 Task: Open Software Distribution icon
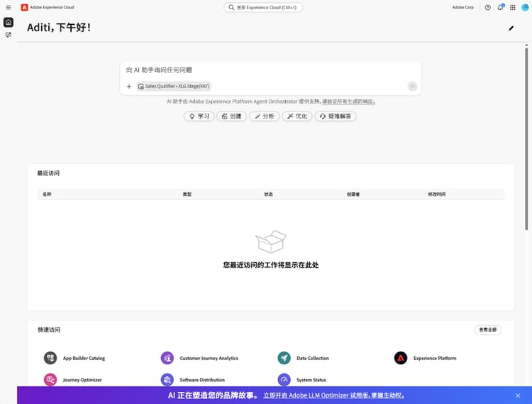[x=167, y=380]
